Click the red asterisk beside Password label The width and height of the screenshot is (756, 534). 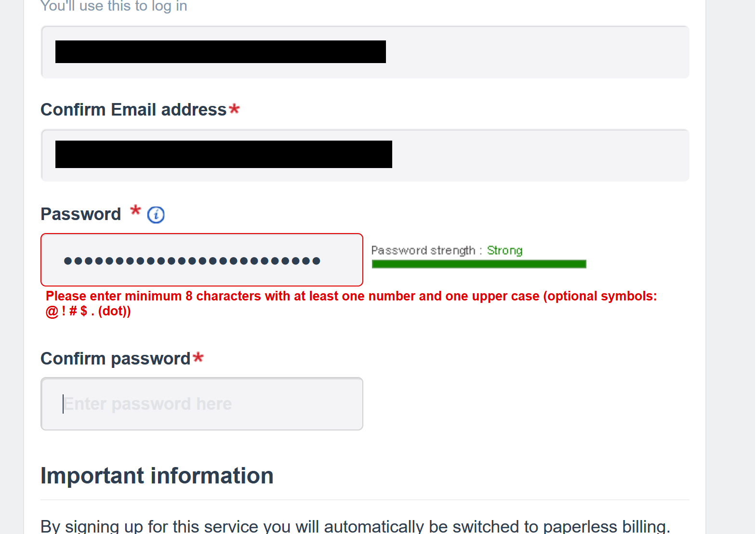tap(135, 210)
